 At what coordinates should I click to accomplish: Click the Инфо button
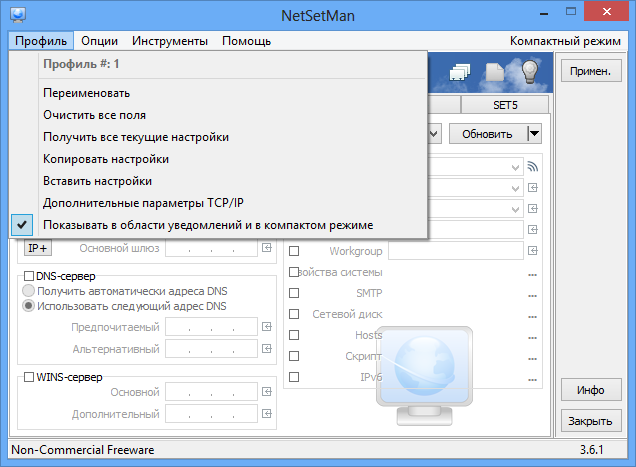[591, 390]
